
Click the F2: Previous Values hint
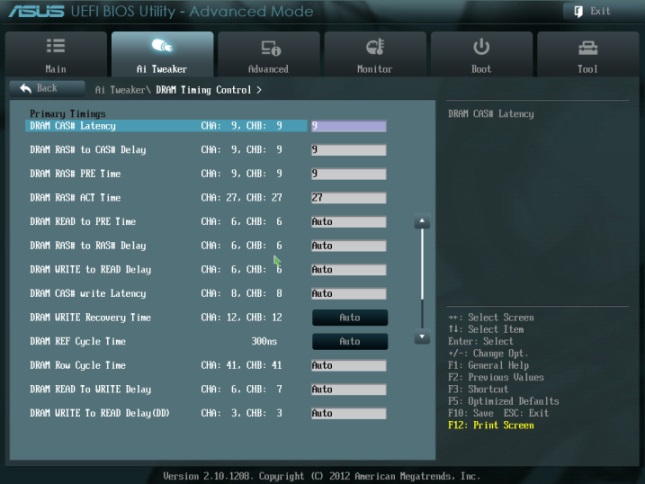point(496,377)
